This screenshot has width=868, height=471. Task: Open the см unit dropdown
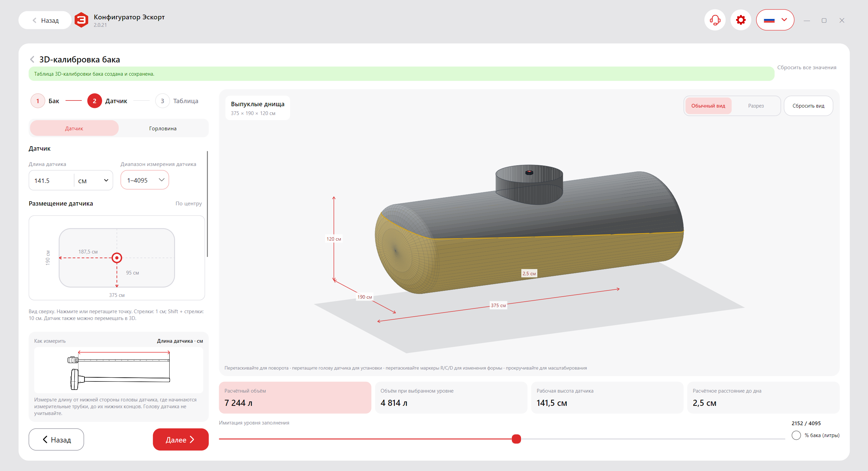pyautogui.click(x=93, y=181)
